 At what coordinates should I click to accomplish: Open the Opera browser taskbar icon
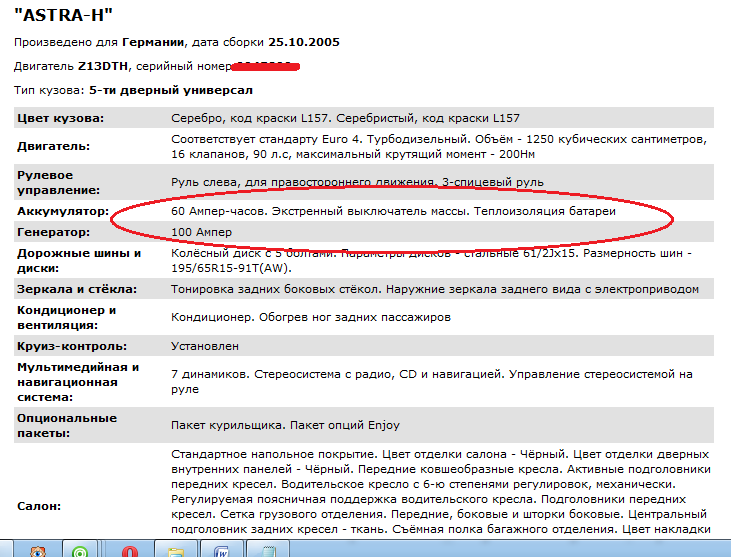click(x=129, y=551)
